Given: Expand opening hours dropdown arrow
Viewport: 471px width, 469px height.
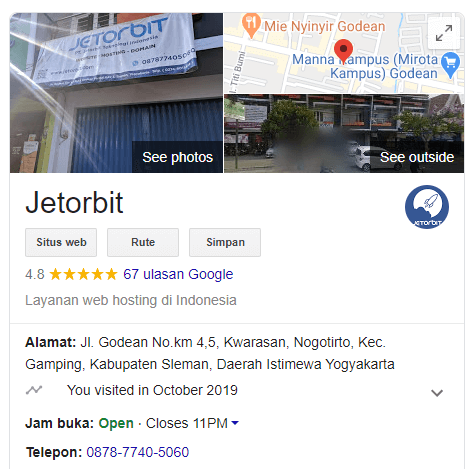Looking at the screenshot, I should [x=235, y=423].
